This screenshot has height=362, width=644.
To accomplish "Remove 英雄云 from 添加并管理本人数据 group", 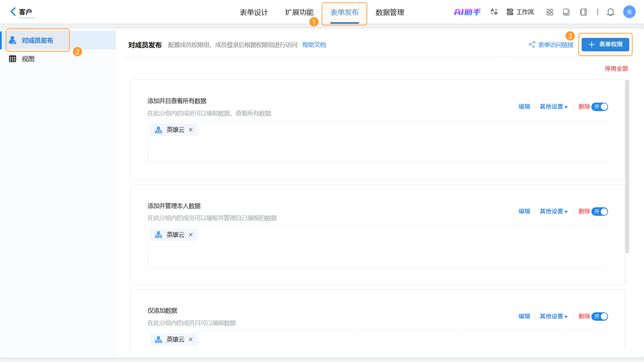I will pyautogui.click(x=191, y=235).
